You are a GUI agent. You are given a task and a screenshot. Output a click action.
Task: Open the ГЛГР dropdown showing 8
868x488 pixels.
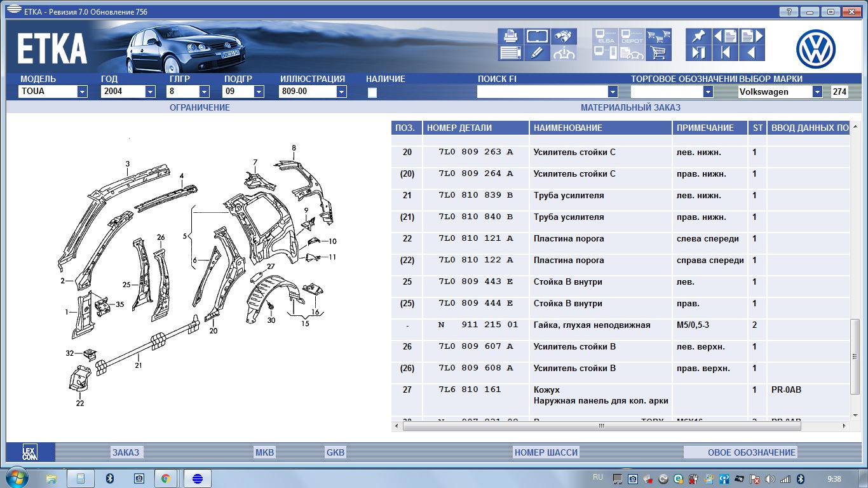click(x=204, y=91)
